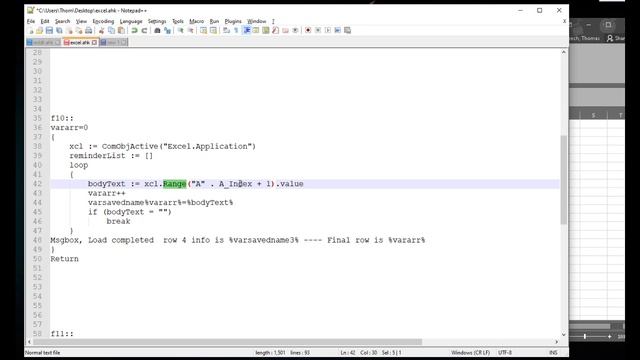Redo the last edit via toolbar
The image size is (640, 360).
click(144, 31)
